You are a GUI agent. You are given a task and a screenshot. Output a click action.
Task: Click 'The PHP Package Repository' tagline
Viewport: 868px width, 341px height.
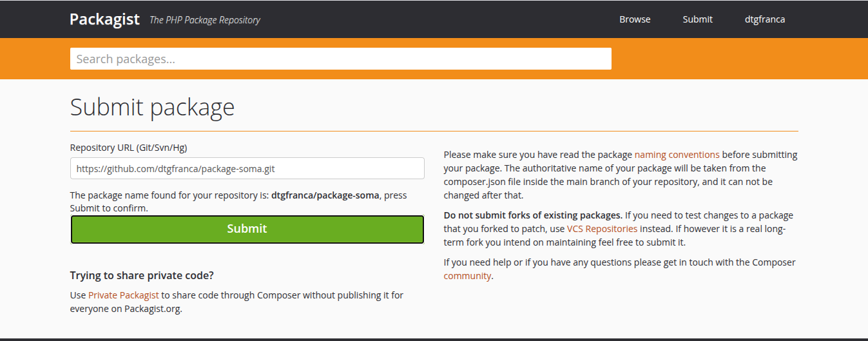tap(204, 20)
